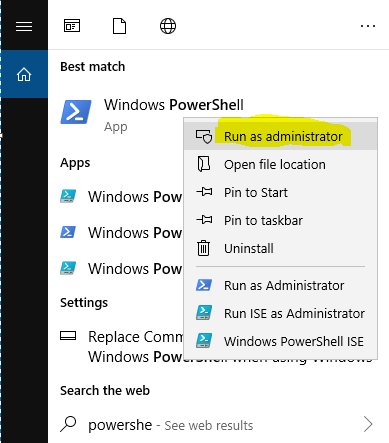This screenshot has height=443, width=389.
Task: Click the third app result's ISE icon
Action: (68, 268)
